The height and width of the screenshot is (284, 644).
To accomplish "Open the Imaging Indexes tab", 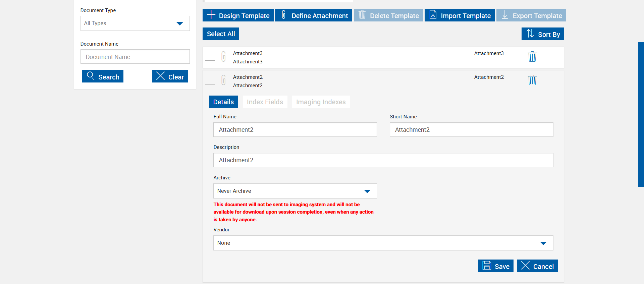I will point(321,102).
